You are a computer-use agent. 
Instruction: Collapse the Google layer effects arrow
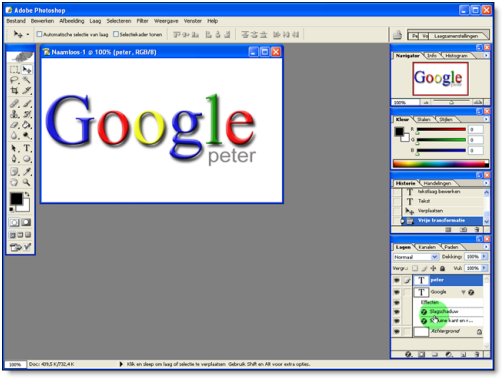tap(463, 292)
